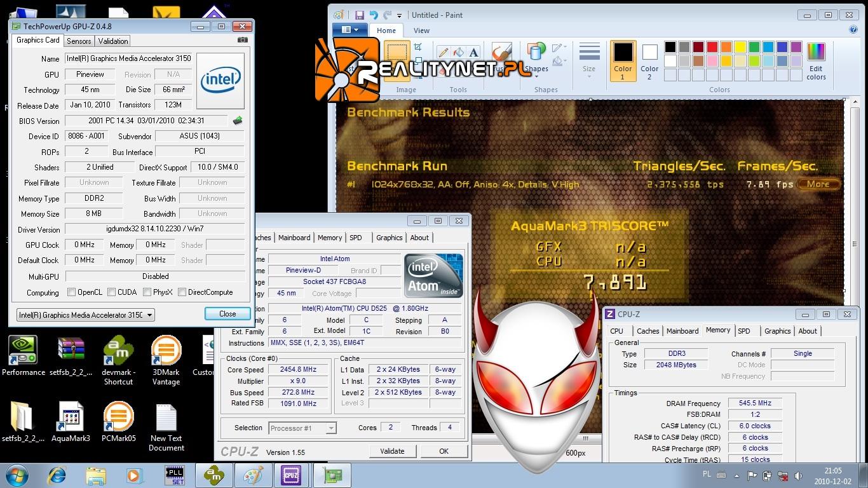Save BIOS using chip icon in GPU-Z
Image resolution: width=868 pixels, height=488 pixels.
pos(238,120)
